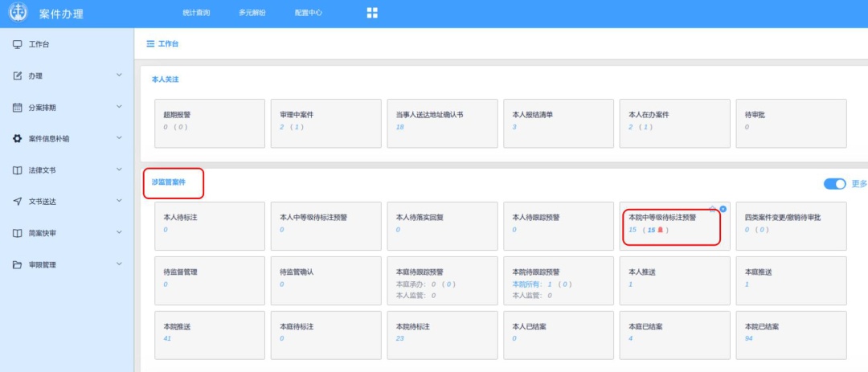Viewport: 868px width, 372px height.
Task: Toggle the 更多 switch off
Action: 834,184
